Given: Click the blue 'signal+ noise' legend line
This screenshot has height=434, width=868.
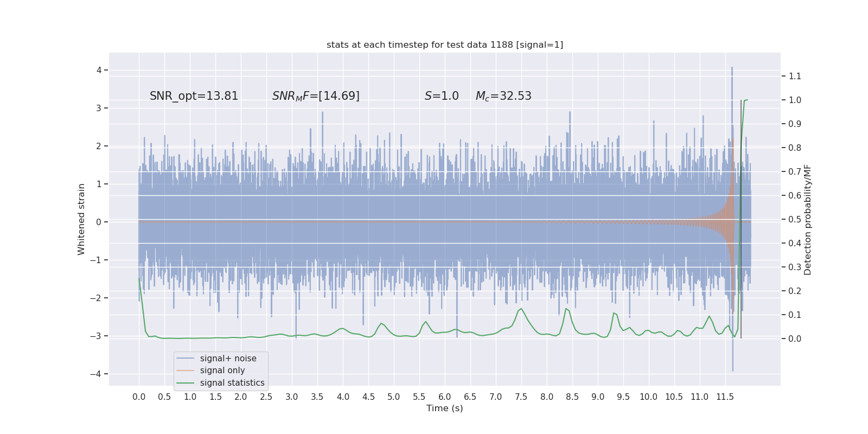Looking at the screenshot, I should 185,359.
